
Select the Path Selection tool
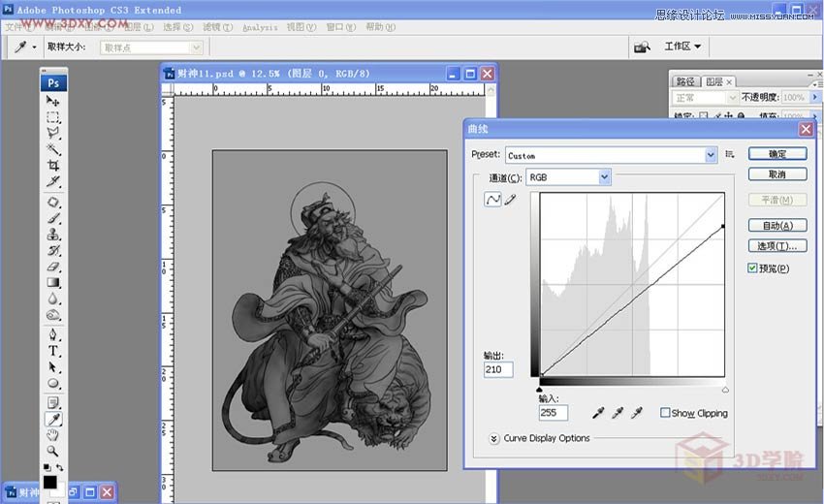coord(53,366)
